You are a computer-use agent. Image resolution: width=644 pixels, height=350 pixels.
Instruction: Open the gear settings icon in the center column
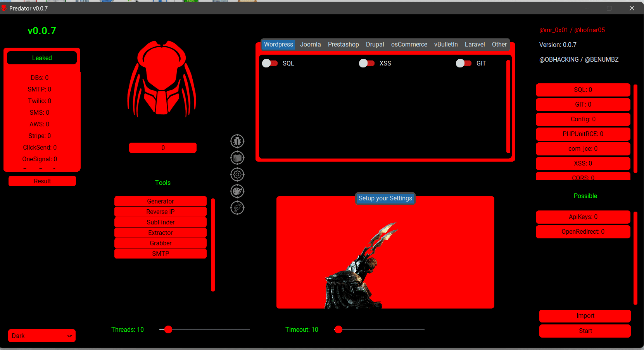pos(237,174)
